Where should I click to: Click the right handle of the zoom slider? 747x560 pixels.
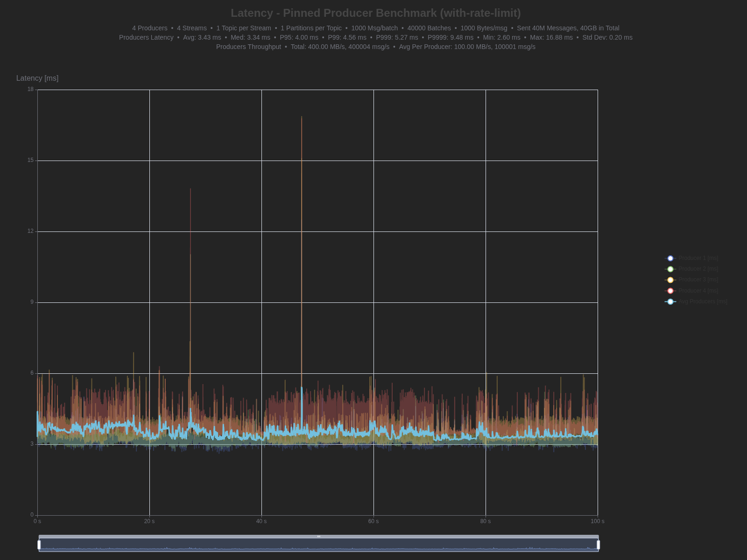coord(598,545)
